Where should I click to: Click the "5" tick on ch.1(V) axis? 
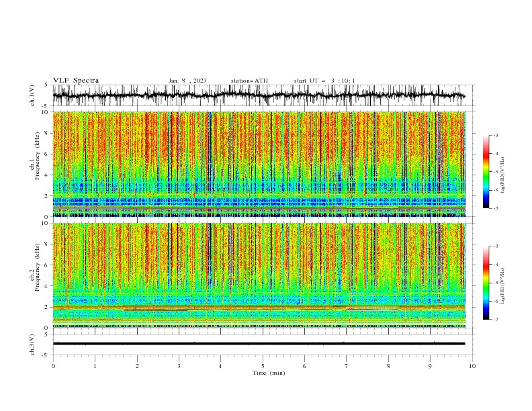point(46,85)
